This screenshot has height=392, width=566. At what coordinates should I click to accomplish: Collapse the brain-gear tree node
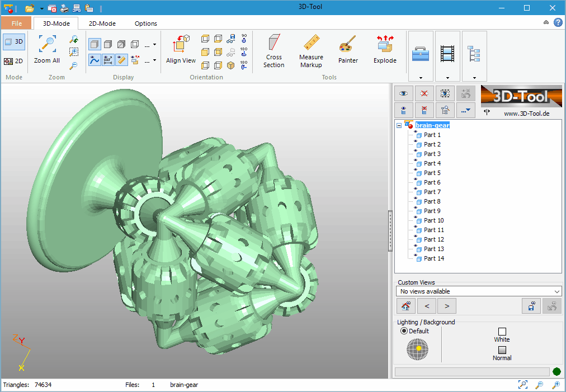[399, 126]
